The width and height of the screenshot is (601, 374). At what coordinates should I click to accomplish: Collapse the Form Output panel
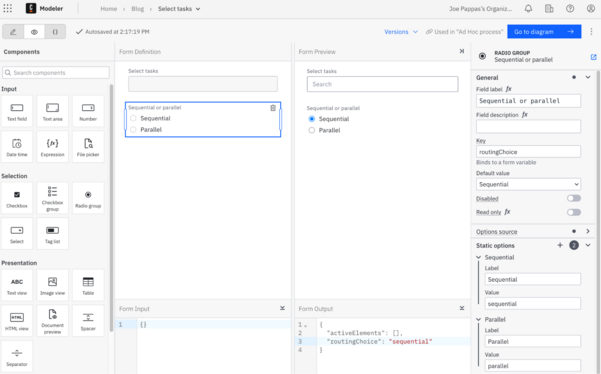tap(462, 308)
